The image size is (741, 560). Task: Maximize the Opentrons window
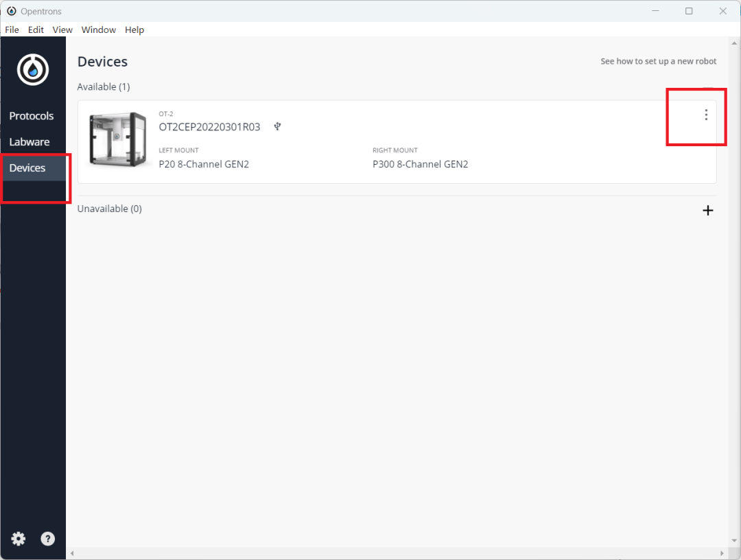pyautogui.click(x=689, y=11)
